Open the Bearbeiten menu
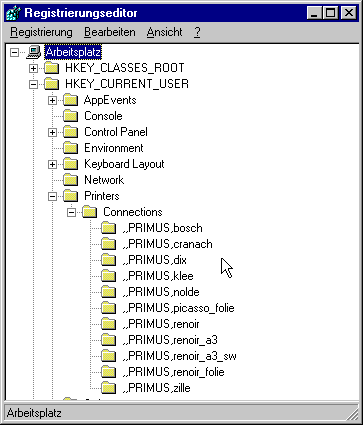Screen dimensions: 363x425 (110, 32)
